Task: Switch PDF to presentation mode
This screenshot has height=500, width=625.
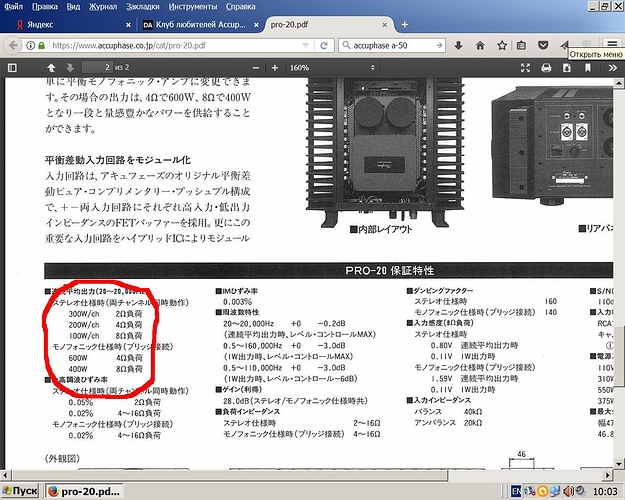Action: pos(525,68)
